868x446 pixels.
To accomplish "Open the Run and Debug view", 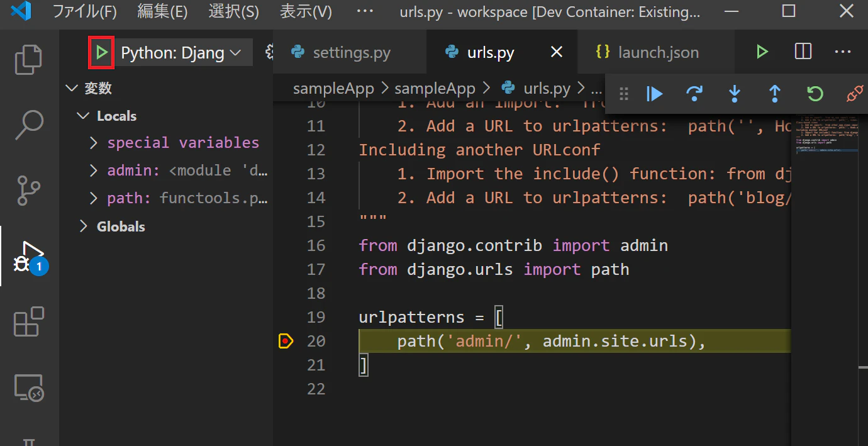I will [29, 257].
